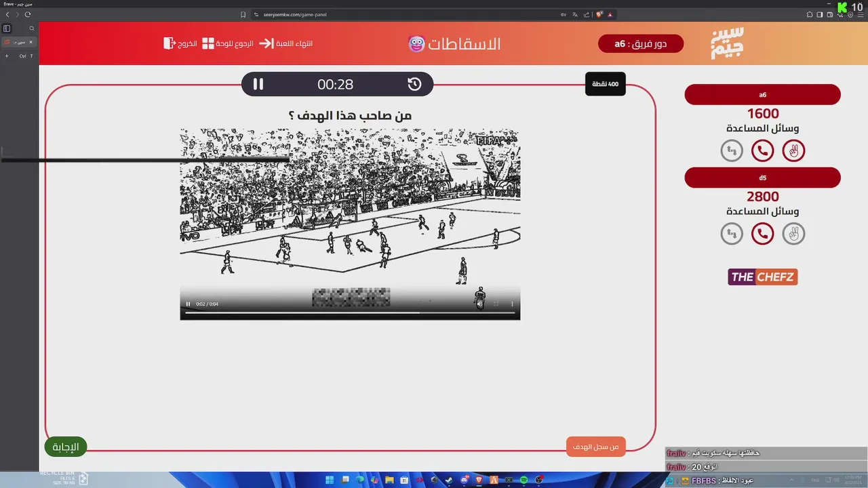Open video more-options menu
The width and height of the screenshot is (868, 488).
pyautogui.click(x=512, y=304)
